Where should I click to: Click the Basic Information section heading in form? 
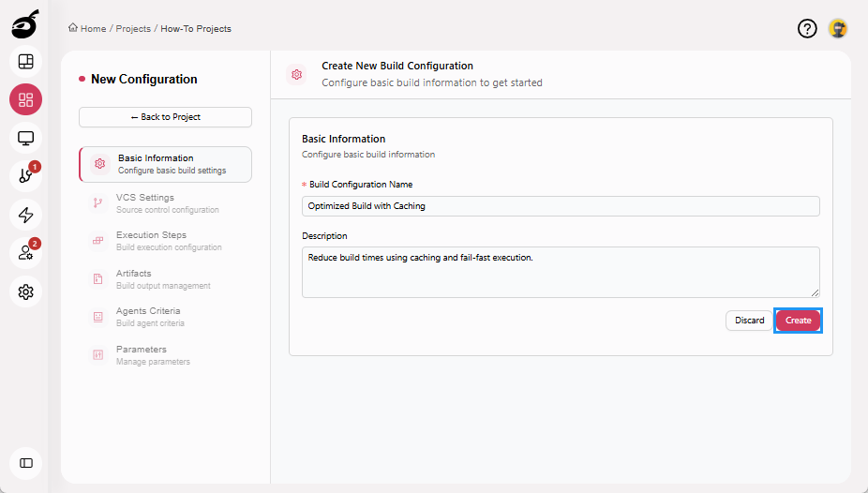[344, 139]
